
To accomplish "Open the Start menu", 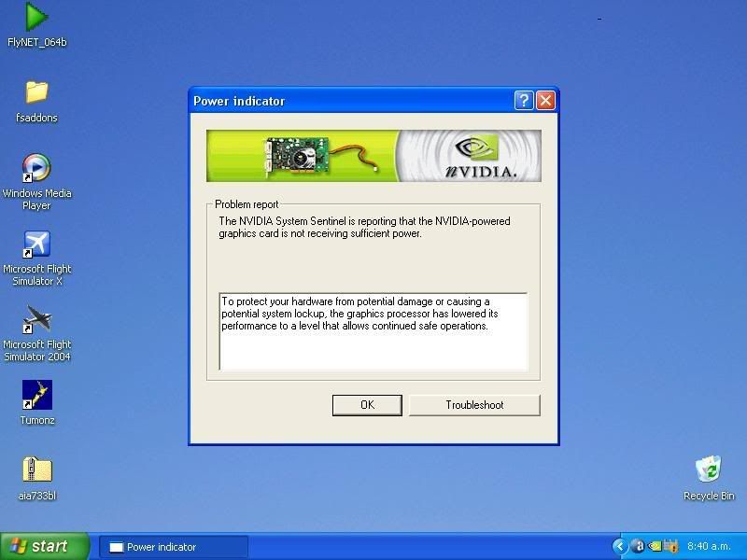I will pos(44,545).
